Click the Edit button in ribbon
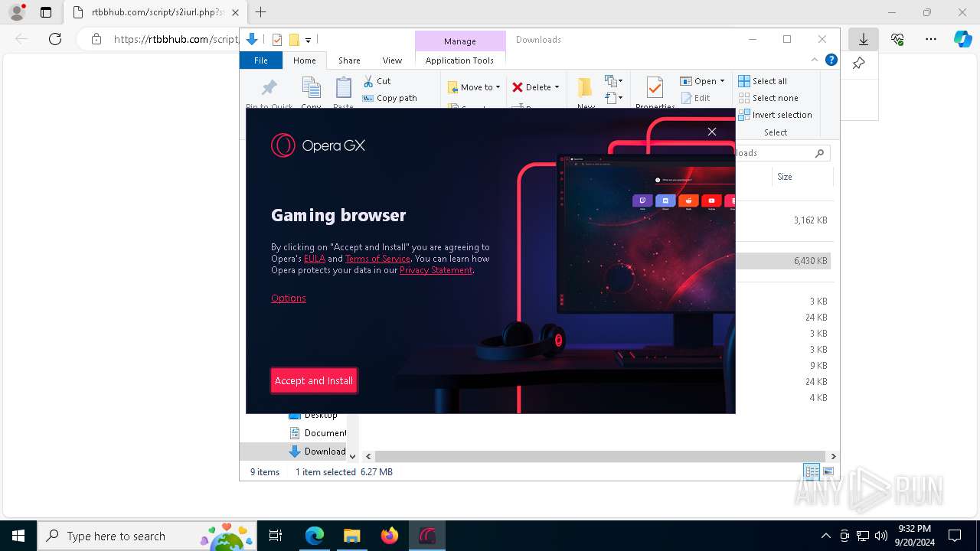 click(695, 98)
